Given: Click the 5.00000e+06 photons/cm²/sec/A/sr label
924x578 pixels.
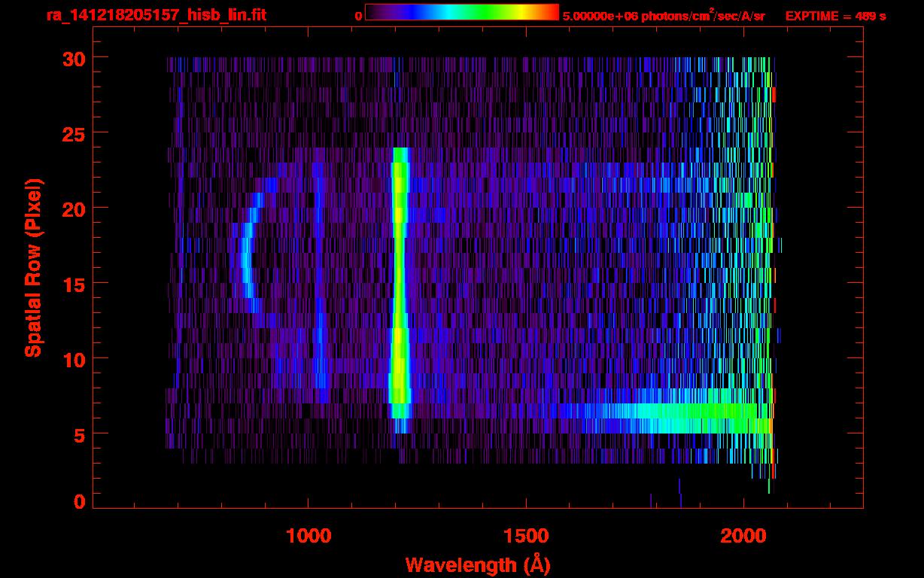Looking at the screenshot, I should 664,15.
